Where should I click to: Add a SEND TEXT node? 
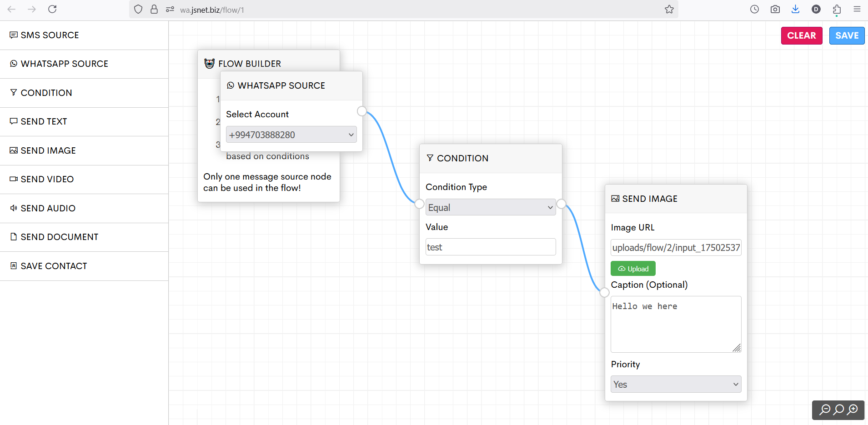click(84, 121)
